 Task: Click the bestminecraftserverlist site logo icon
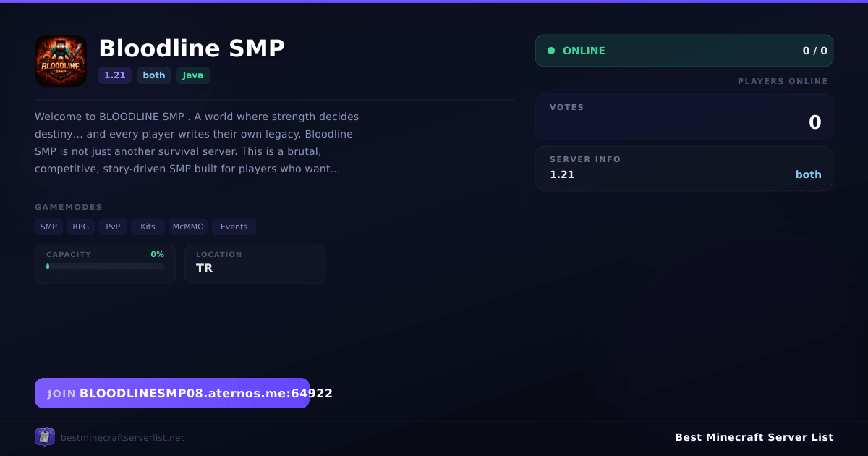click(x=45, y=436)
